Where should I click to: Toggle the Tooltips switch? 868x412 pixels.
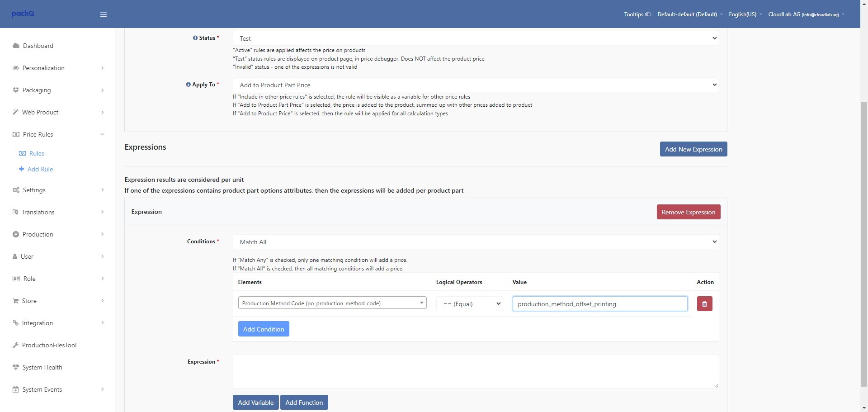(648, 14)
